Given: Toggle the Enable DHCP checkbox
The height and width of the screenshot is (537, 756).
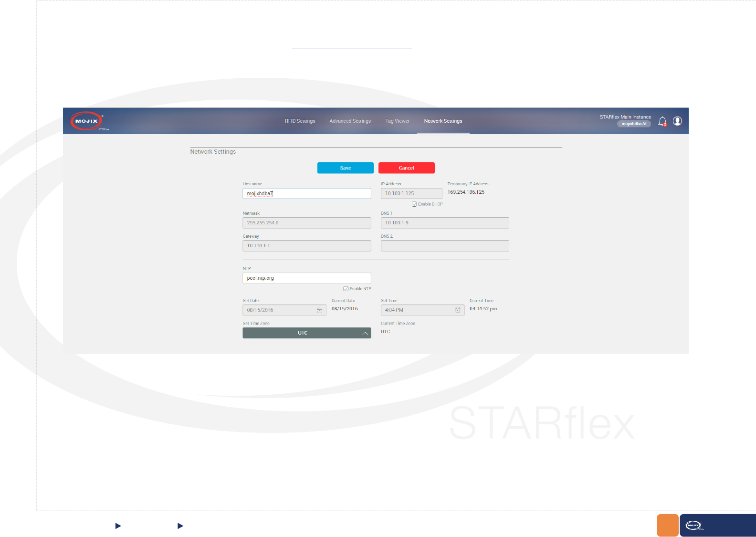Looking at the screenshot, I should click(x=414, y=204).
